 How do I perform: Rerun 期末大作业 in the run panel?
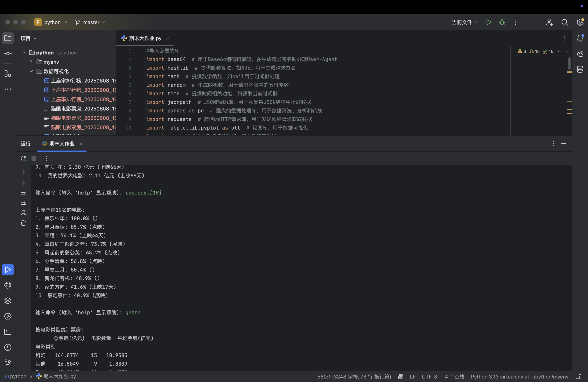(24, 158)
